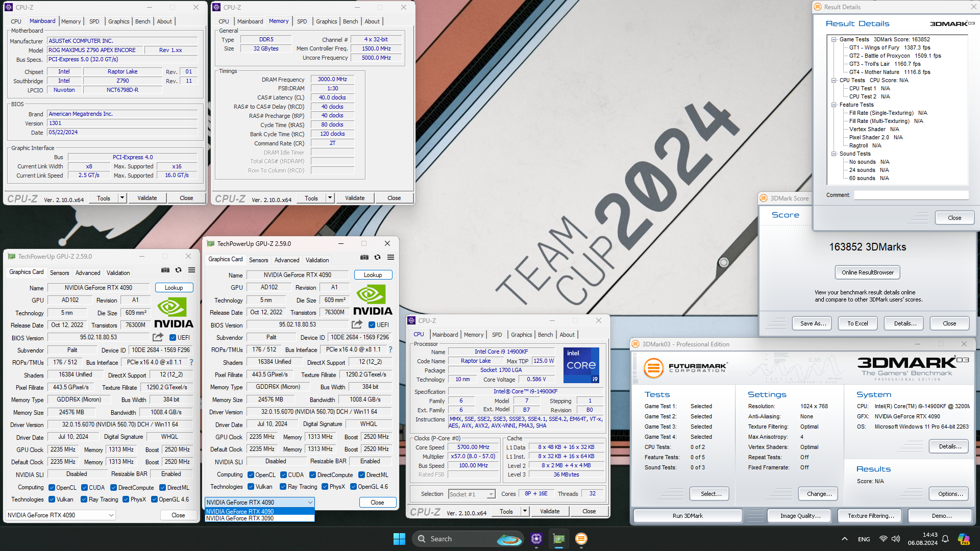
Task: Open the Tools dropdown arrow in the CPU-Z CPU window
Action: (524, 511)
